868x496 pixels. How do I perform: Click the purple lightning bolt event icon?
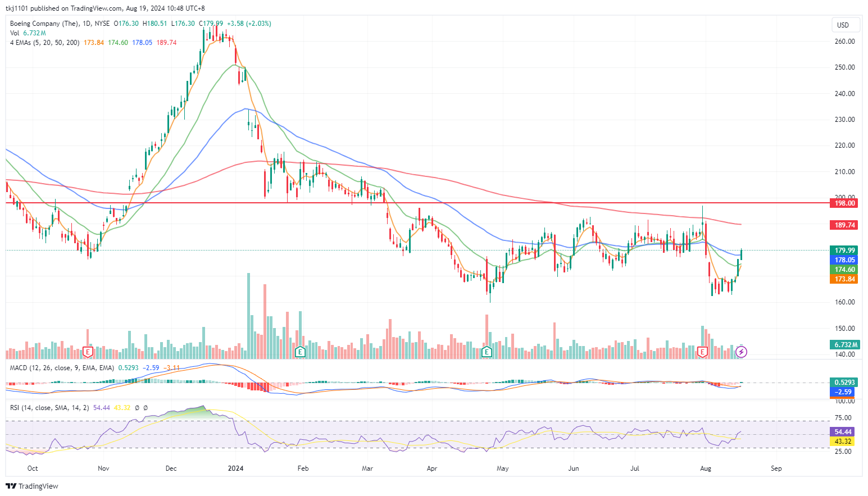(742, 352)
